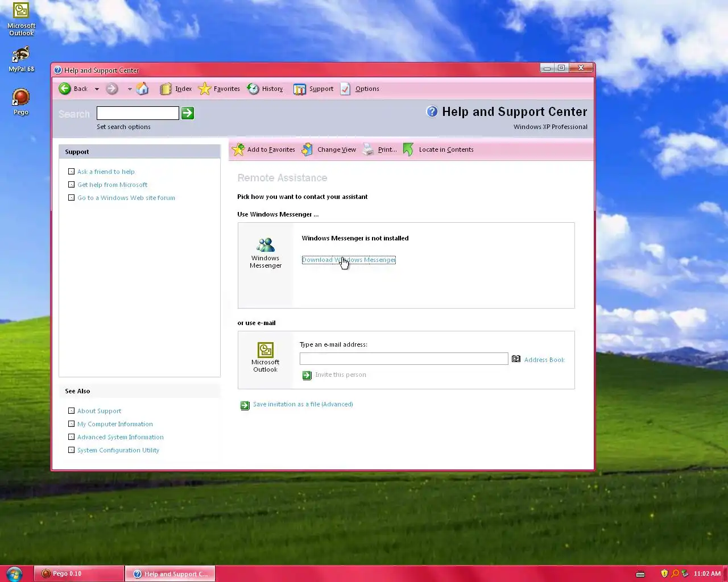Open Set search options link
The height and width of the screenshot is (582, 728).
tap(123, 127)
